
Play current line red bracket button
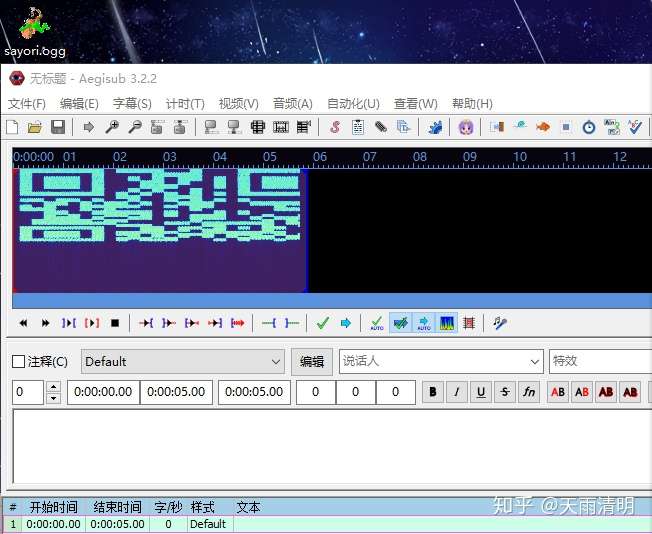(x=92, y=323)
